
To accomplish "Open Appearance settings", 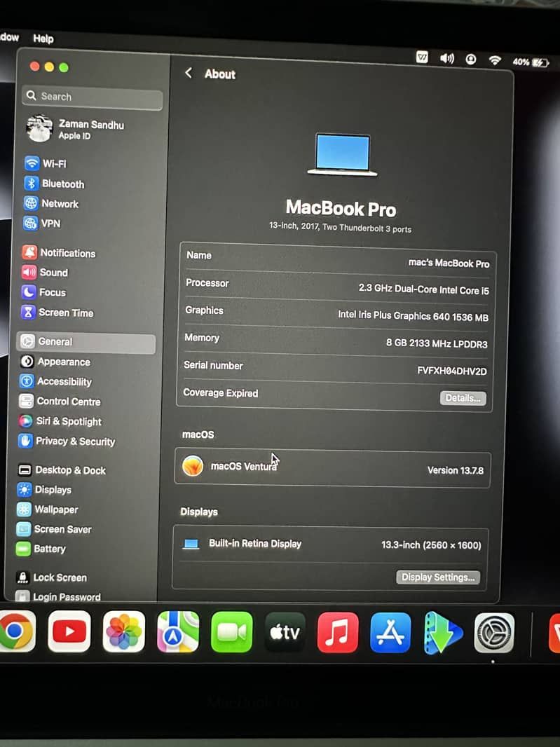I will point(55,362).
